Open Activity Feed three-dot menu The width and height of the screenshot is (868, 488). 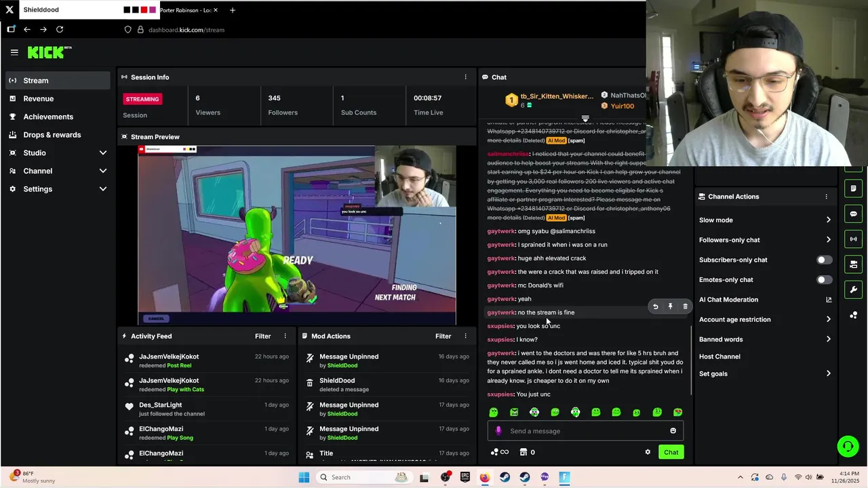click(x=285, y=336)
